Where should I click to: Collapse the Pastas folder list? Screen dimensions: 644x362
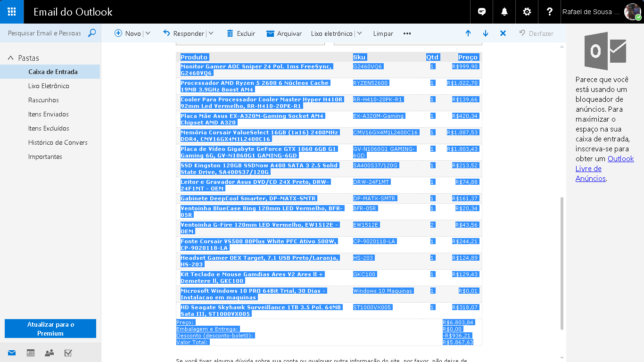click(11, 58)
